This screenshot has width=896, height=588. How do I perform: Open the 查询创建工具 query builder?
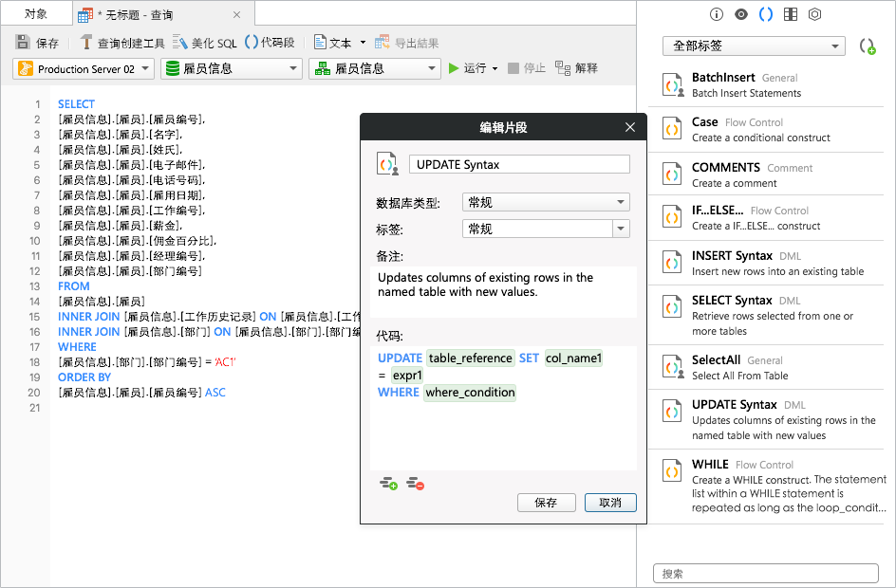tap(121, 43)
